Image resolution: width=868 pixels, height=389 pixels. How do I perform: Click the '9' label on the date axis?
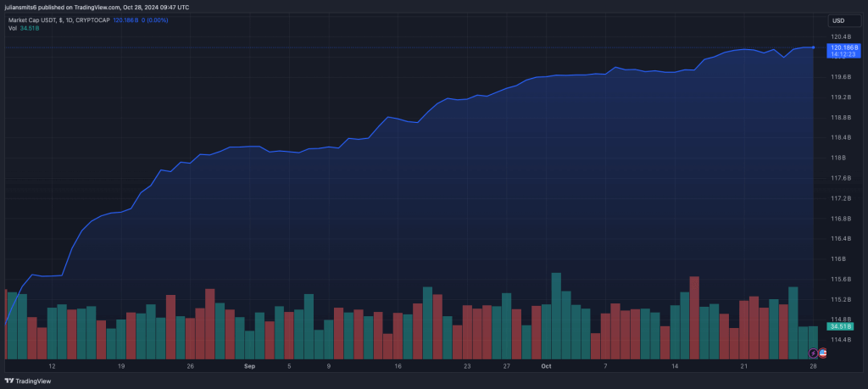click(329, 366)
